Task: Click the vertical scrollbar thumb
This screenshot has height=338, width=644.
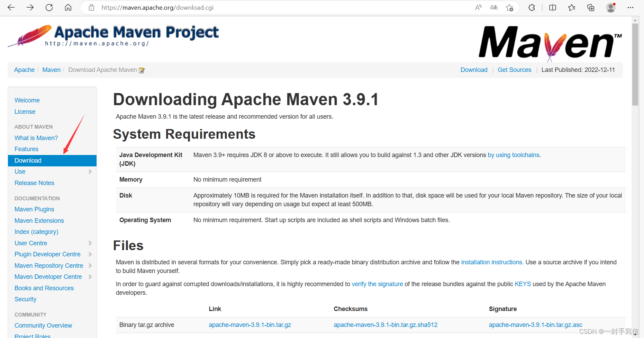Action: [x=635, y=64]
